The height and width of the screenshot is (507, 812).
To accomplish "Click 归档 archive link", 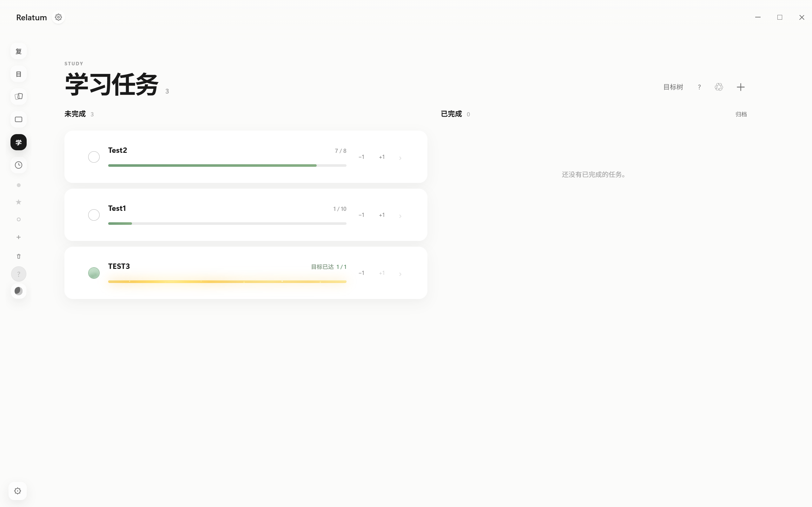I will [741, 114].
